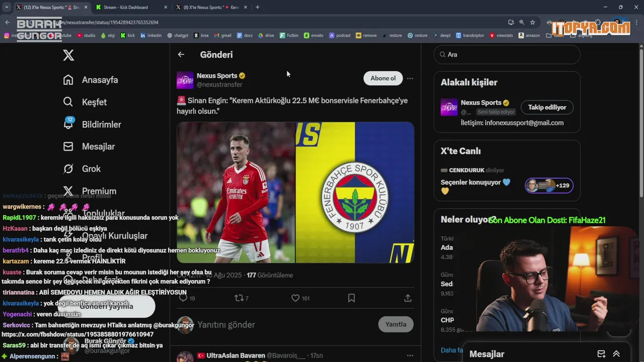Click the install app icon in address bar
The width and height of the screenshot is (644, 362).
pos(511,22)
